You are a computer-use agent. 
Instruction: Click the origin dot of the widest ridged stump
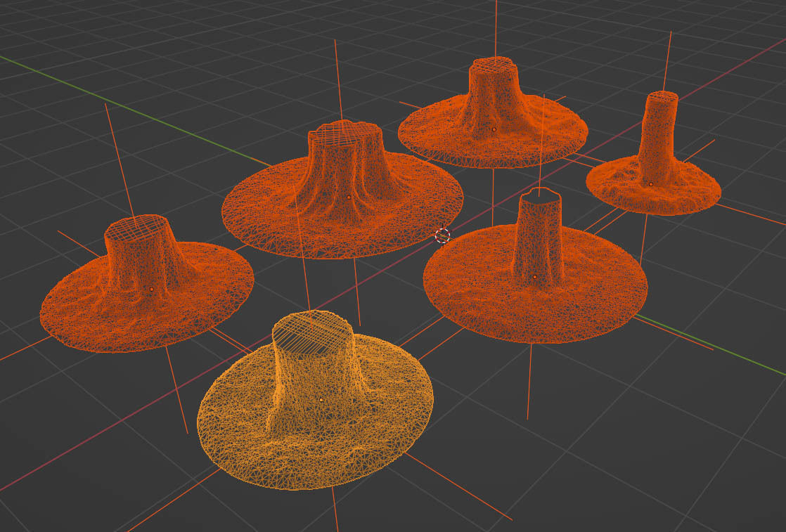[x=349, y=197]
